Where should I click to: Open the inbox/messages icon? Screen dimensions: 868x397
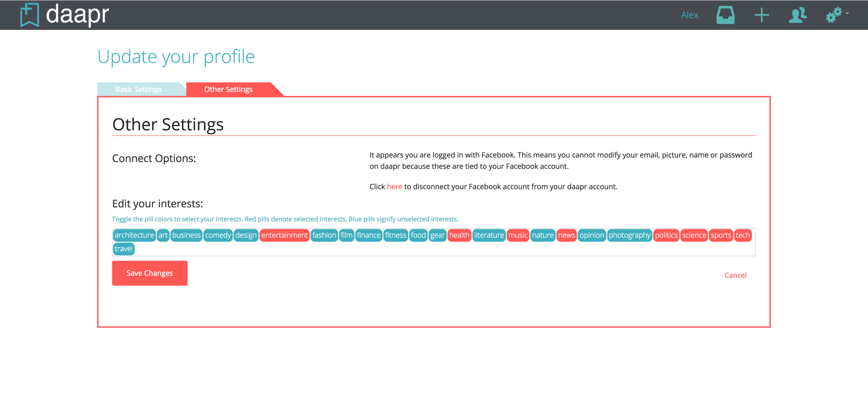(x=725, y=15)
